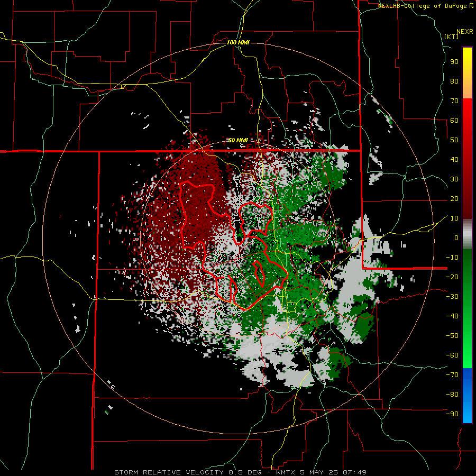Click the 20 value on the velocity scale
476x476 pixels.
[454, 198]
